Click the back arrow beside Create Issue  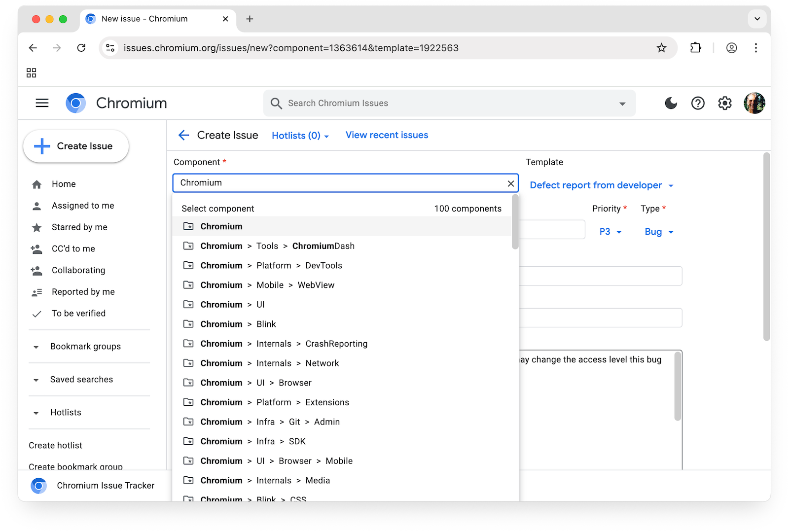[x=184, y=135]
